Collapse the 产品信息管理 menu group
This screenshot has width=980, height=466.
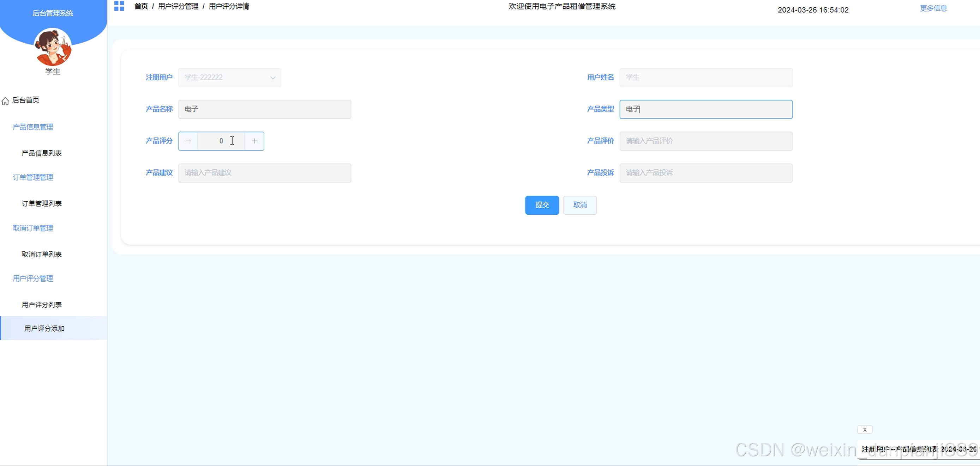[x=33, y=127]
